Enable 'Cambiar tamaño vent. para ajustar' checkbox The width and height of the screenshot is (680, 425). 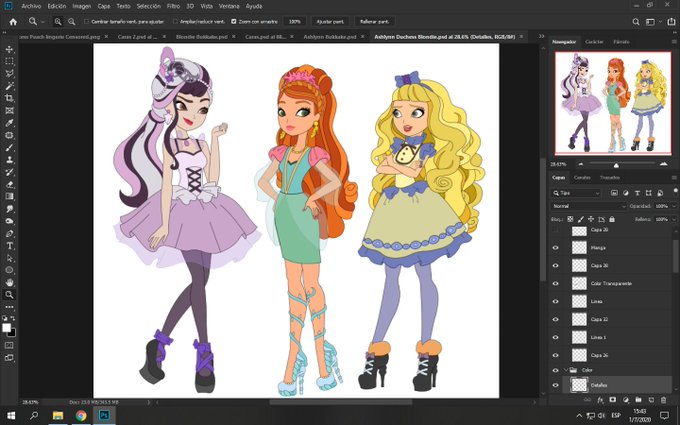click(x=86, y=21)
